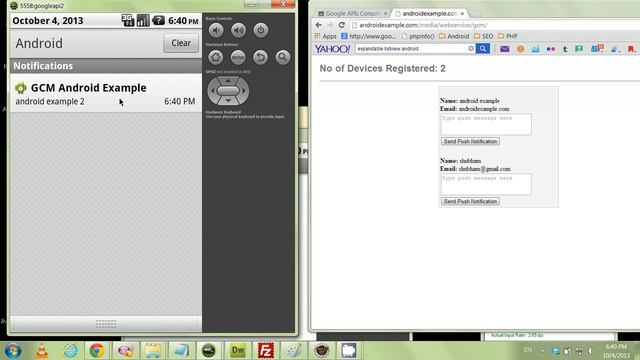Image resolution: width=640 pixels, height=360 pixels.
Task: Click the Yahoo toolbar search button
Action: coord(483,49)
